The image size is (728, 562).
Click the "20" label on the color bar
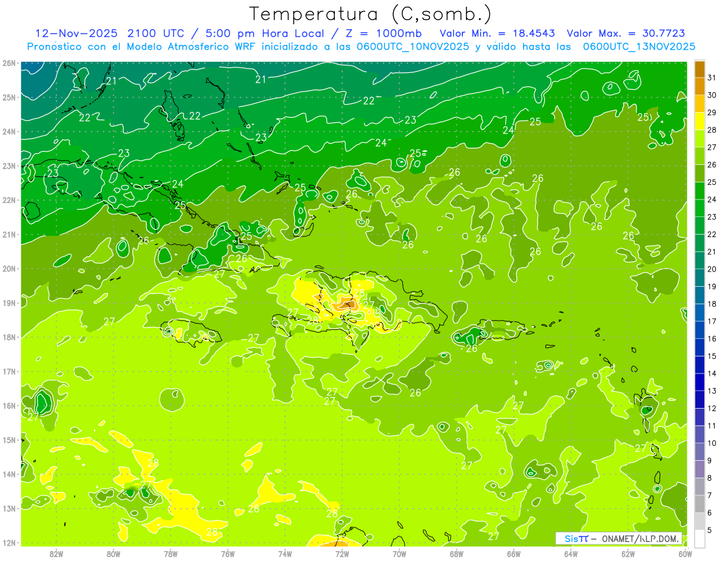click(x=712, y=269)
